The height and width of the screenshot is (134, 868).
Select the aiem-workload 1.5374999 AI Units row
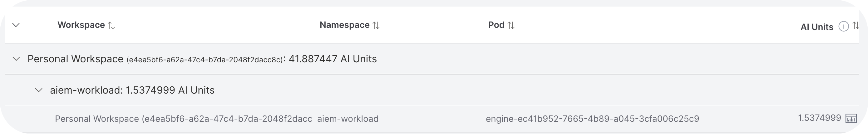tap(132, 90)
